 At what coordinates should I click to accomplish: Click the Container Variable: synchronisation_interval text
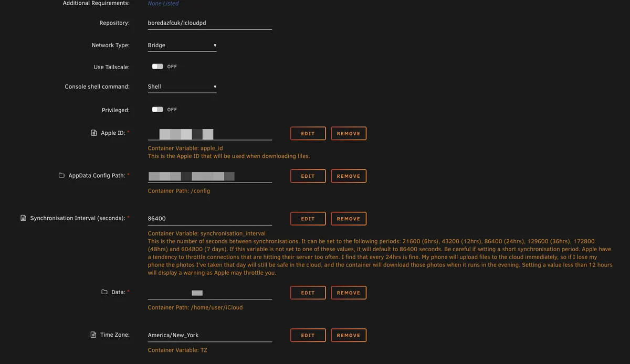click(x=207, y=233)
